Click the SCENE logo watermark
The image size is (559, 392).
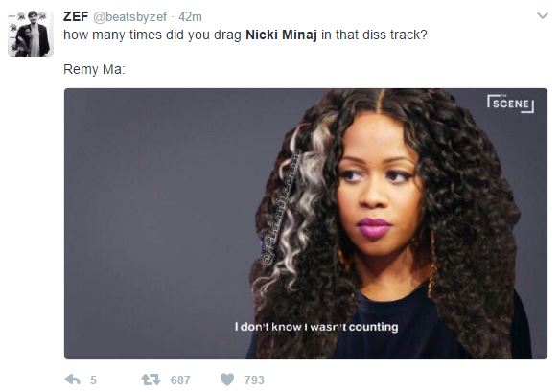510,104
